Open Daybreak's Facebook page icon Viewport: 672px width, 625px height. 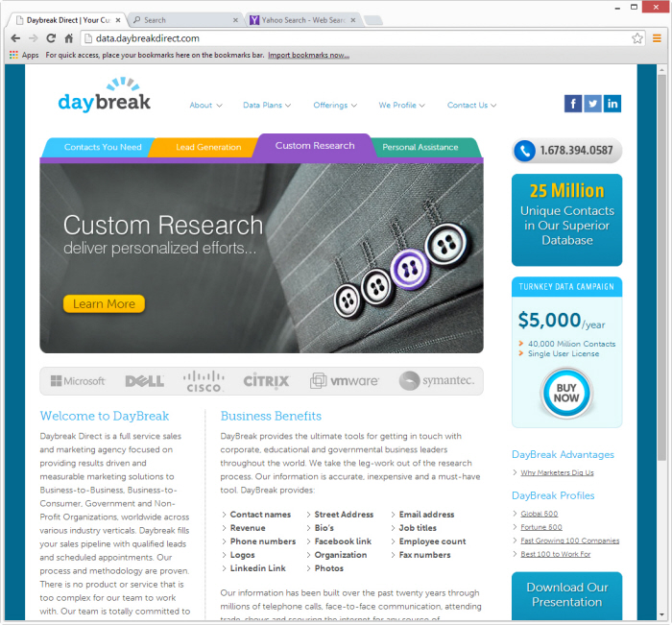point(573,104)
